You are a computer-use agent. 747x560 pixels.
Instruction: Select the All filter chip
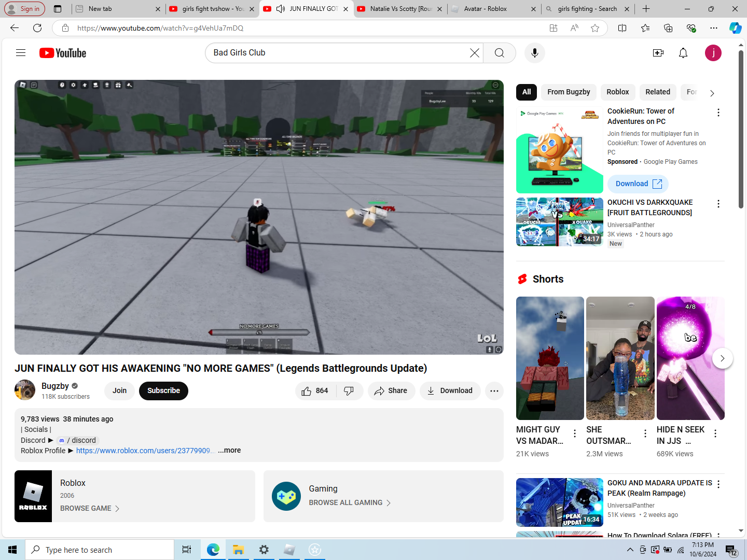coord(527,92)
